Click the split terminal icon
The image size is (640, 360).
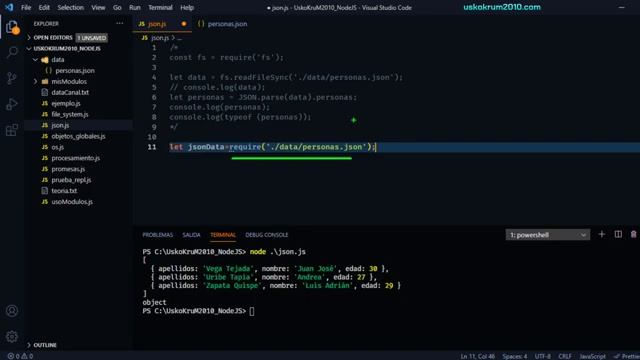tap(618, 234)
